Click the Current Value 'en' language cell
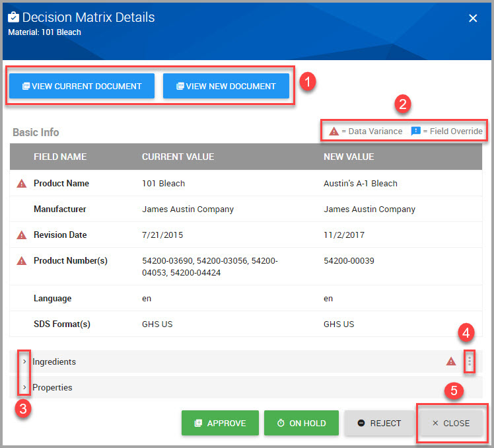Screen dimensions: 494x448 click(147, 299)
